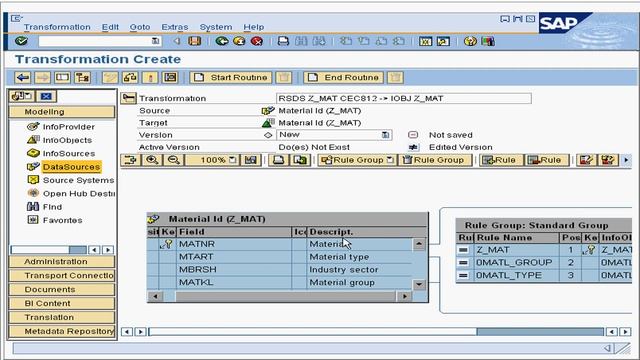
Task: Click the Open Hub Destination icon
Action: click(x=33, y=193)
